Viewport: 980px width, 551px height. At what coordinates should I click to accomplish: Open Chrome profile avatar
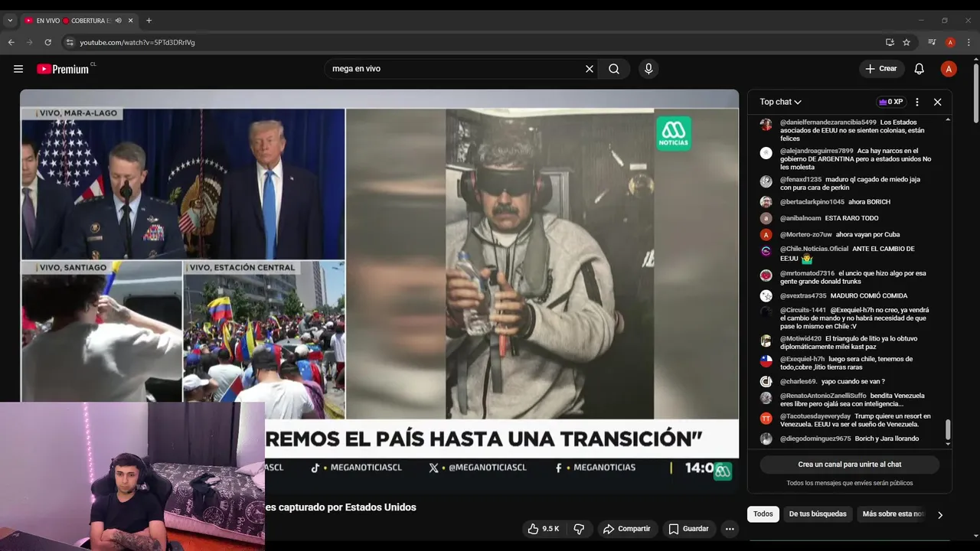click(950, 42)
